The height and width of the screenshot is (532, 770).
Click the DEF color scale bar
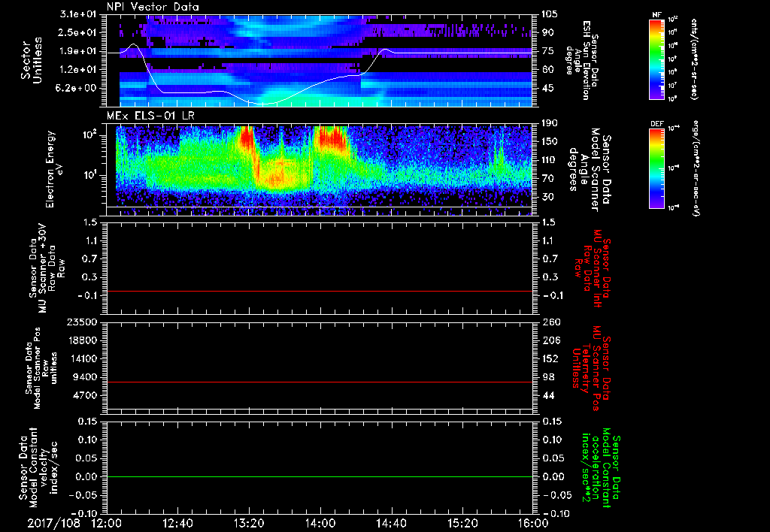[657, 168]
